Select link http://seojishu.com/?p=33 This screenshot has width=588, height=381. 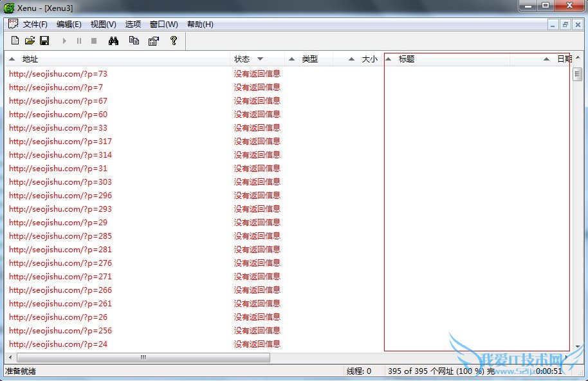click(x=58, y=128)
